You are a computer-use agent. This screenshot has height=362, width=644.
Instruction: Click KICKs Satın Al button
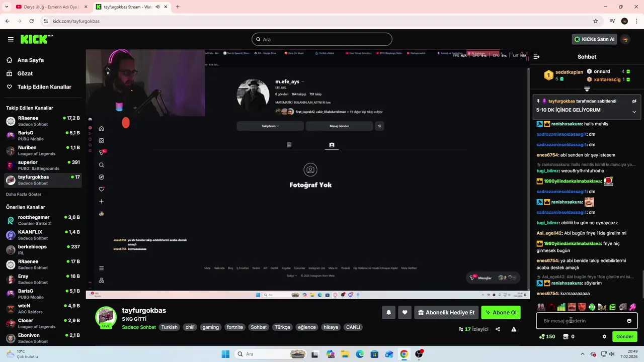594,39
